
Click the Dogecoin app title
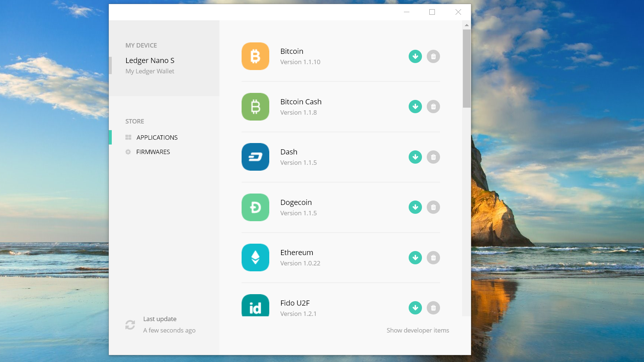[x=296, y=202]
